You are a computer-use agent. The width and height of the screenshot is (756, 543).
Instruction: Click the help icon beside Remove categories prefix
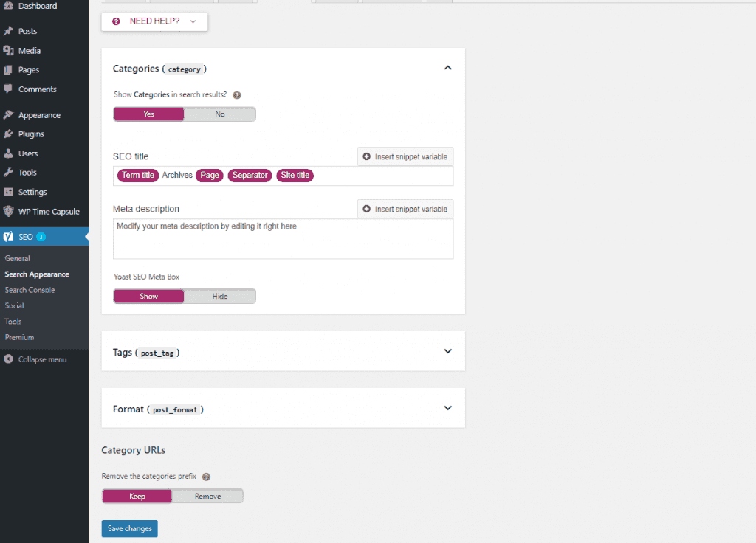pos(206,476)
